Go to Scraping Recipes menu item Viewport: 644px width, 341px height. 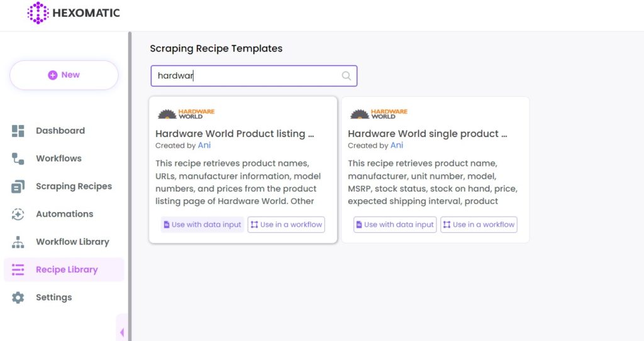coord(74,187)
